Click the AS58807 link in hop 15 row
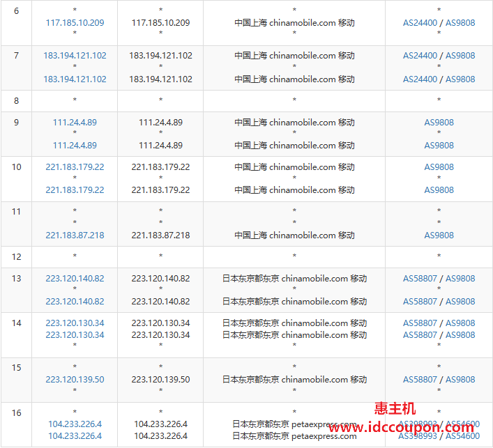The height and width of the screenshot is (448, 493). click(420, 379)
